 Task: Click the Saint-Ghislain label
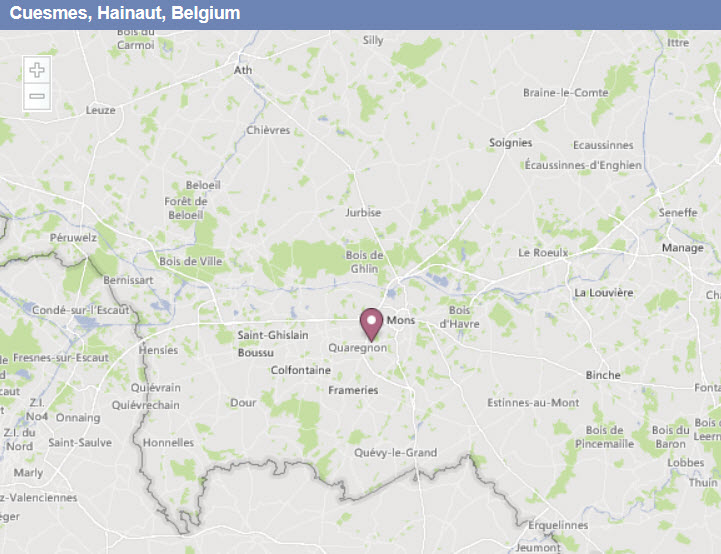pos(273,335)
